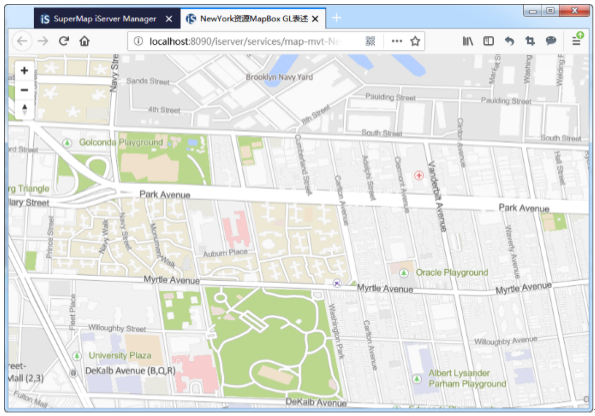Go forward with browser forward arrow
Viewport: 595px width, 416px height.
click(x=43, y=41)
